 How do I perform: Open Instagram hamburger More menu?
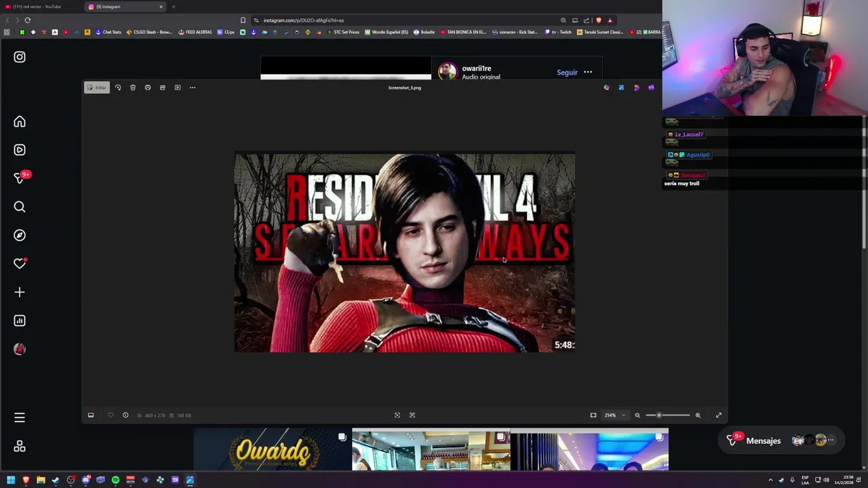click(20, 418)
